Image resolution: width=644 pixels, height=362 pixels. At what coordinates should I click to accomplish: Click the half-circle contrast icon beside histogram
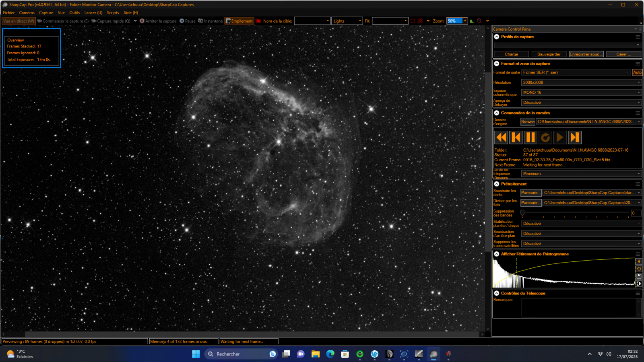tap(639, 284)
